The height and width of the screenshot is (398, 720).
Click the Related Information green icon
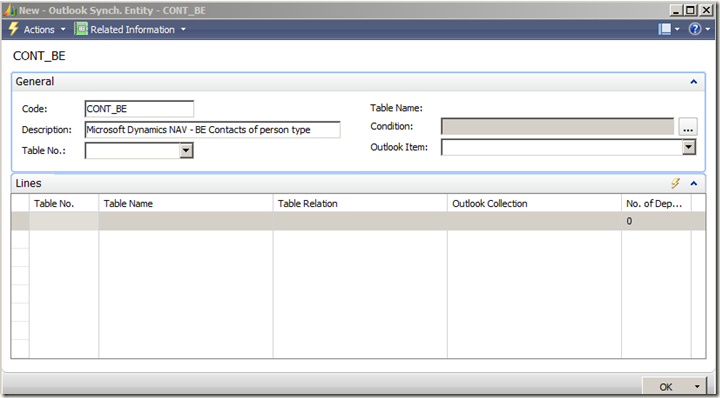point(81,29)
